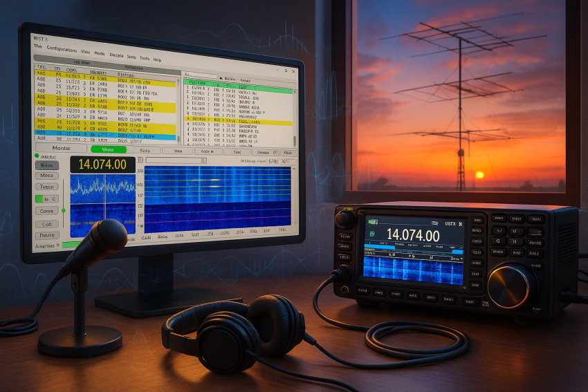Screen dimensions: 588x392
Task: Open the Configurations menu
Action: (x=62, y=49)
